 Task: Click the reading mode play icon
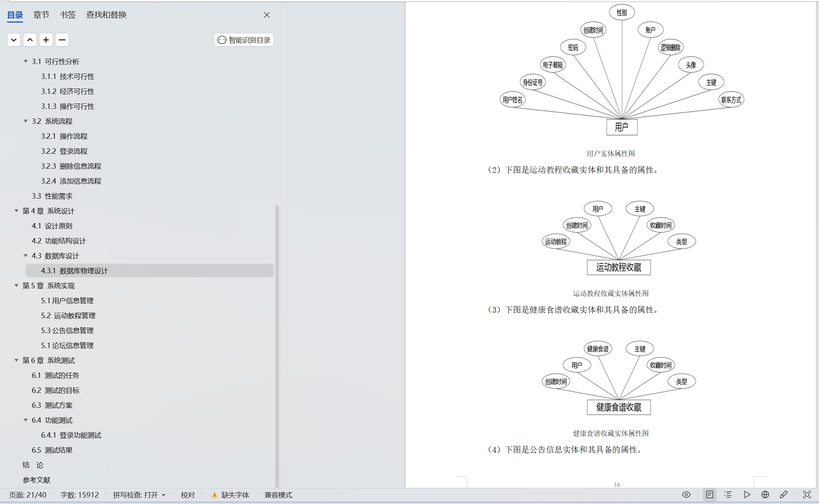pyautogui.click(x=747, y=494)
